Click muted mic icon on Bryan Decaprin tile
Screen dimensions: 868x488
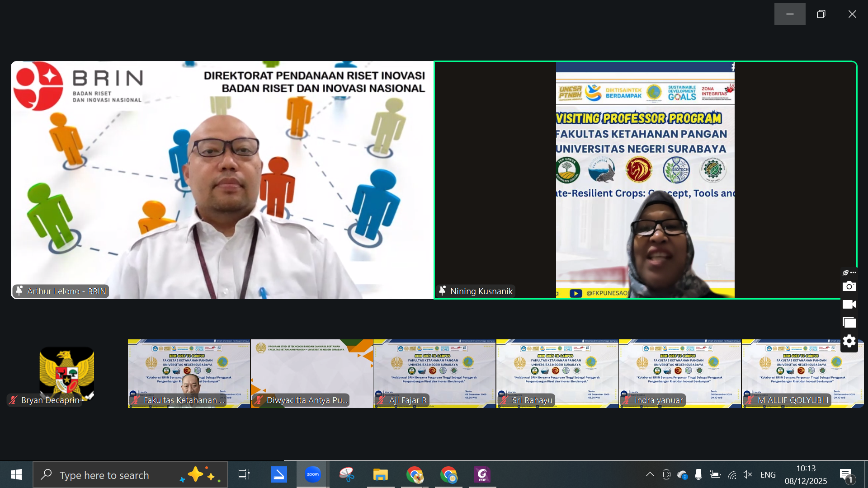[14, 400]
